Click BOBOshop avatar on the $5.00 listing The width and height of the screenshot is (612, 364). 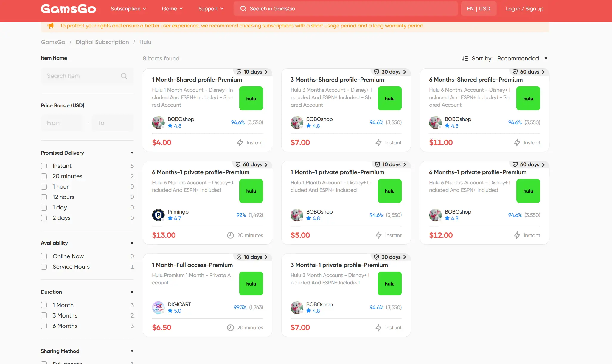point(297,215)
